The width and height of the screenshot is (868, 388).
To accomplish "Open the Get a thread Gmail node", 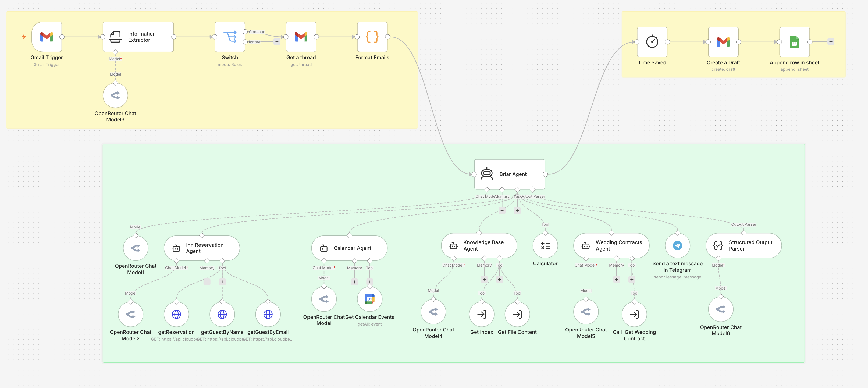I will click(x=301, y=37).
